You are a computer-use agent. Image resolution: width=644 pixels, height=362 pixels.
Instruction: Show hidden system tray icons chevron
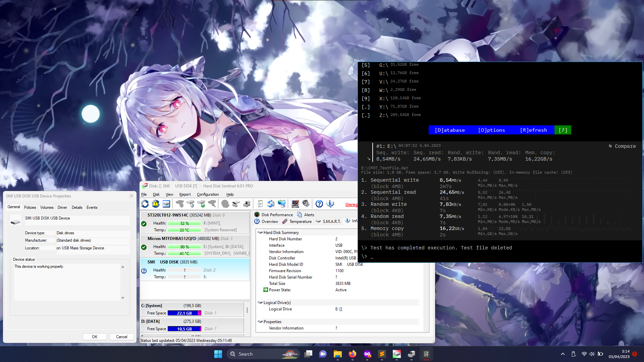pos(563,354)
